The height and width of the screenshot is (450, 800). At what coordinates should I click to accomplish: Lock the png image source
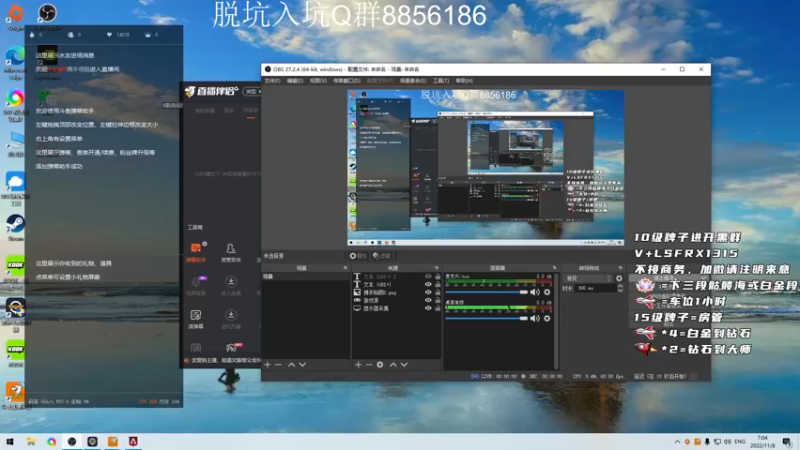pos(437,292)
